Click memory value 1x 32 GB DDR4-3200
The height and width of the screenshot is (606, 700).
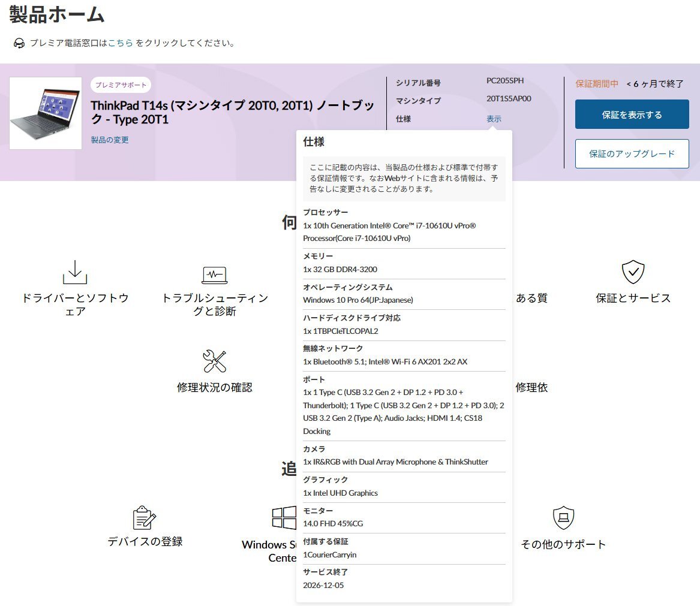[340, 269]
